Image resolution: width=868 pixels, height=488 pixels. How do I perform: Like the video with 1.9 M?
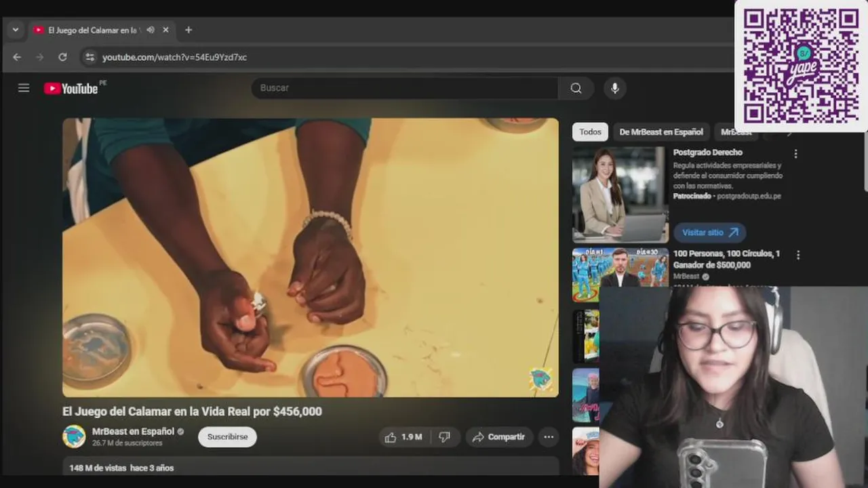tap(403, 437)
